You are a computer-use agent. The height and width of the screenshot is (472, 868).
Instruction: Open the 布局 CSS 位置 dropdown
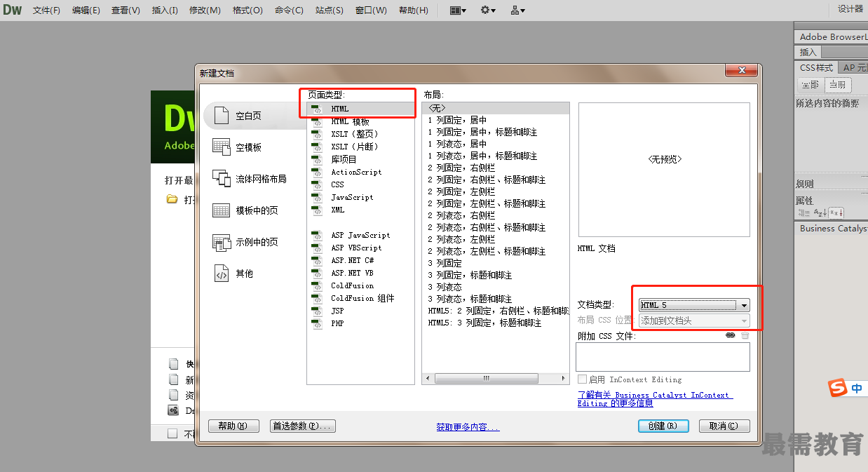694,321
